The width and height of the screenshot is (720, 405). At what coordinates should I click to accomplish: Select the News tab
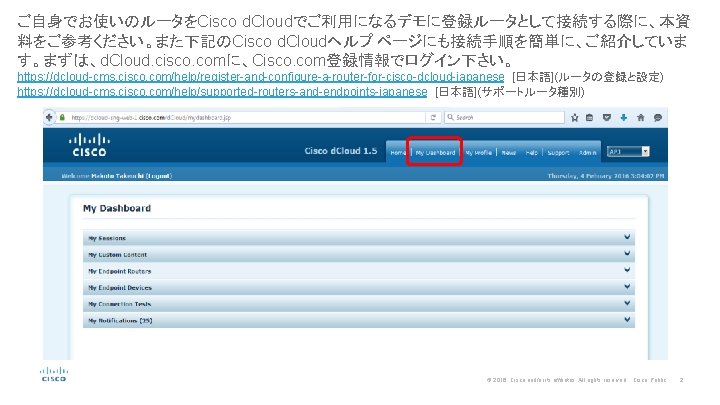(x=508, y=152)
